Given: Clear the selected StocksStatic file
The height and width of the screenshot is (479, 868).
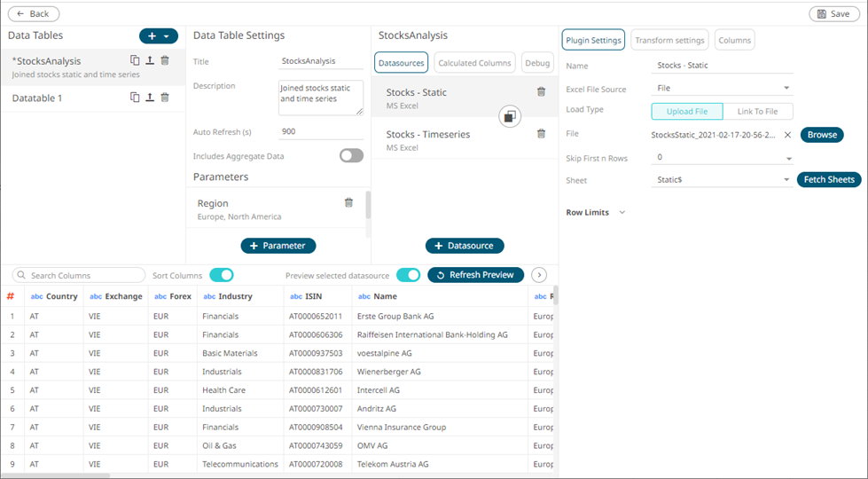Looking at the screenshot, I should click(x=787, y=135).
